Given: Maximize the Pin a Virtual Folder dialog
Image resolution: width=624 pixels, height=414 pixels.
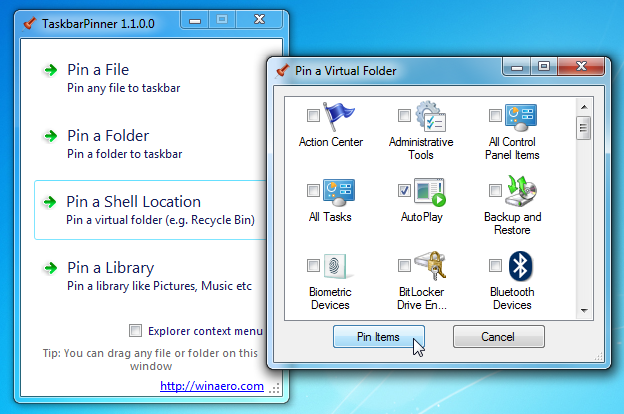Looking at the screenshot, I should pyautogui.click(x=544, y=66).
